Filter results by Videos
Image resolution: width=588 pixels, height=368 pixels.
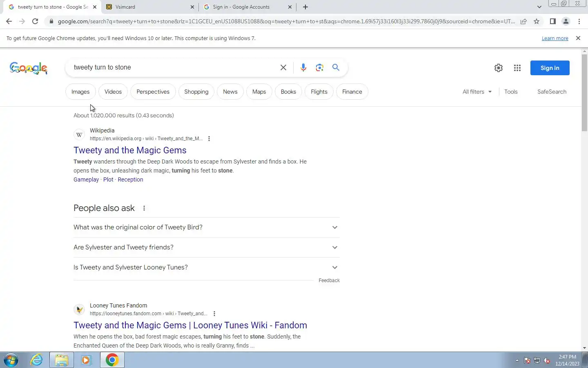click(x=113, y=92)
